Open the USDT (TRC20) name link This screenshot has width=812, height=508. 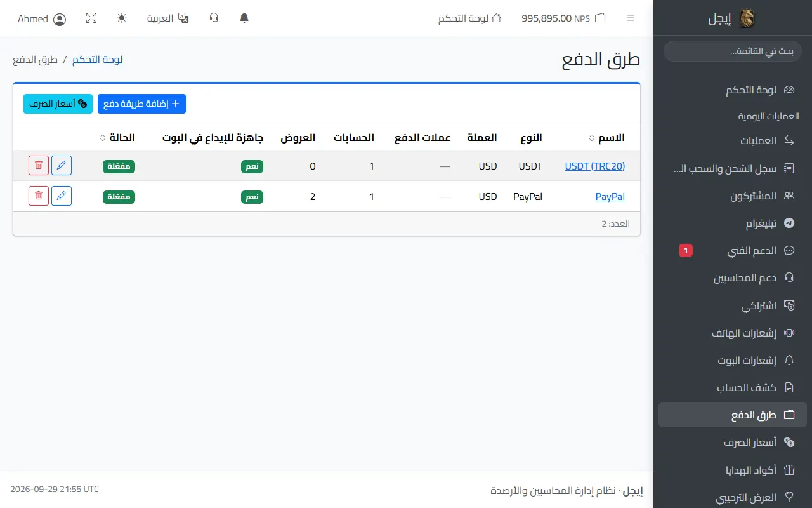tap(595, 166)
